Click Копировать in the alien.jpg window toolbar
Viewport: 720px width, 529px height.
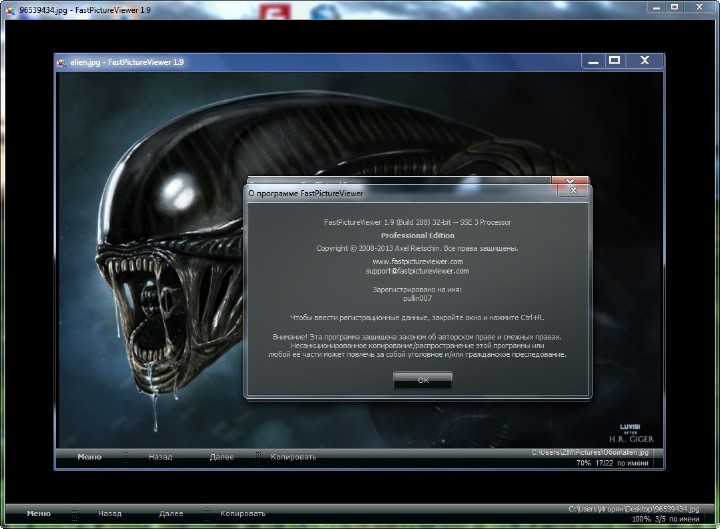293,457
